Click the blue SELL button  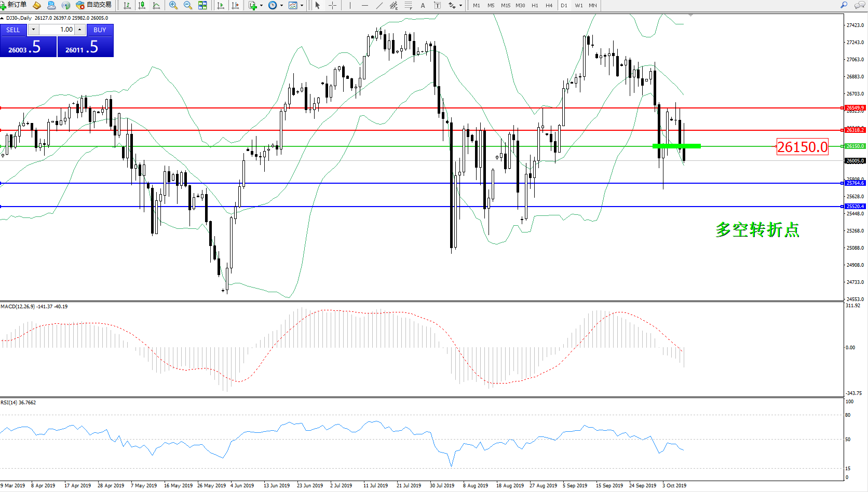click(x=13, y=30)
